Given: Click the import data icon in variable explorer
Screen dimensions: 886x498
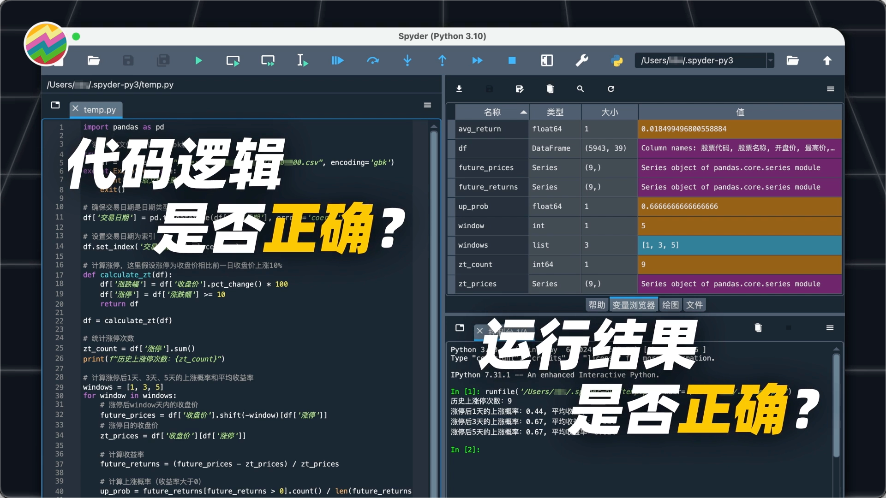Looking at the screenshot, I should click(x=458, y=88).
